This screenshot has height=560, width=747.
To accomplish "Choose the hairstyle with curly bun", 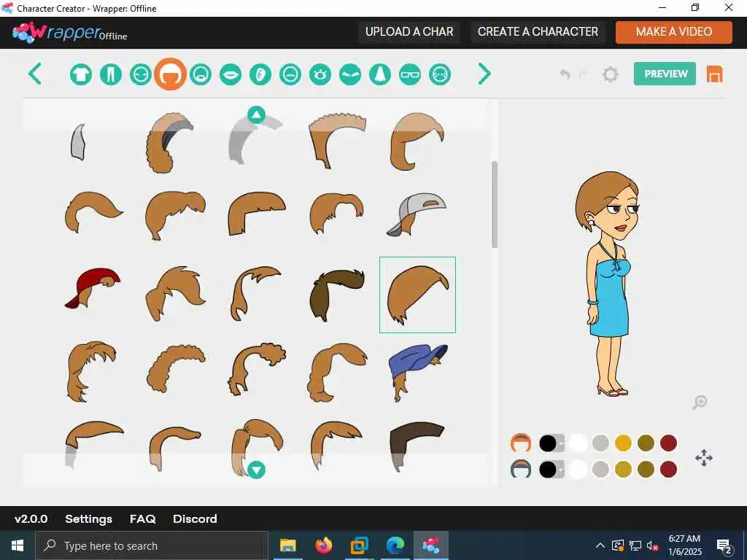I will (258, 369).
